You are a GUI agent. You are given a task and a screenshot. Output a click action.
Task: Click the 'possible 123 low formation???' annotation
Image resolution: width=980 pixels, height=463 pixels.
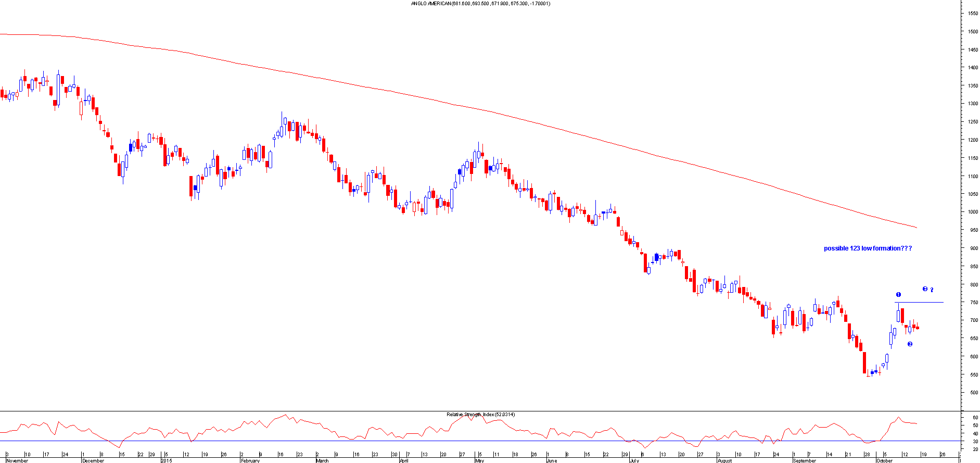pos(868,248)
